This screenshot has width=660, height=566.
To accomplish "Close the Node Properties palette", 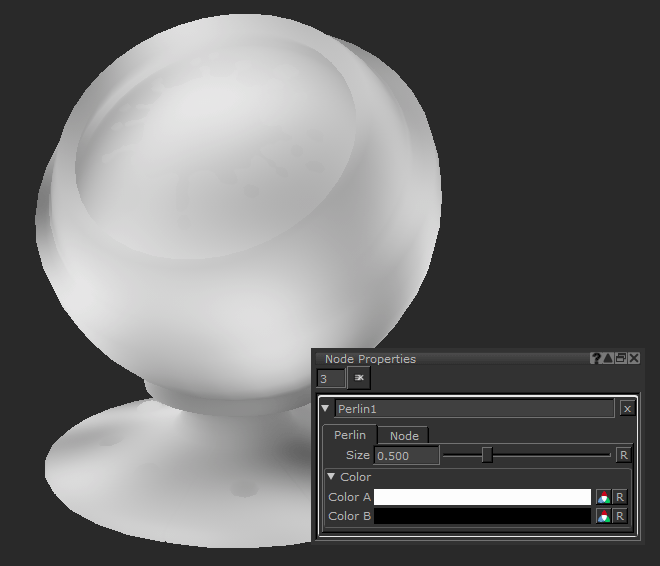I will pos(634,358).
